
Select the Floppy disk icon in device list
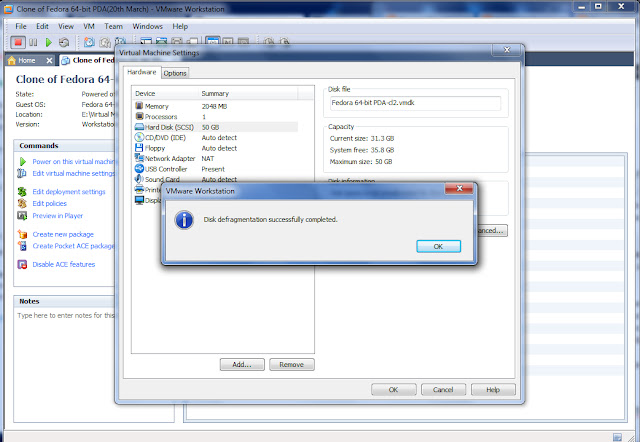[139, 148]
